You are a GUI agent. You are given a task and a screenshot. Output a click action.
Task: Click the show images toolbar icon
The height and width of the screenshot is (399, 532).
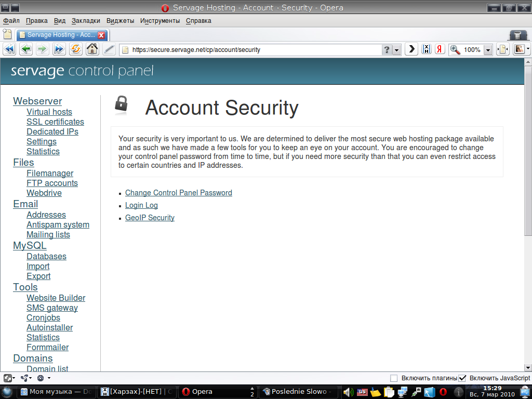[519, 49]
